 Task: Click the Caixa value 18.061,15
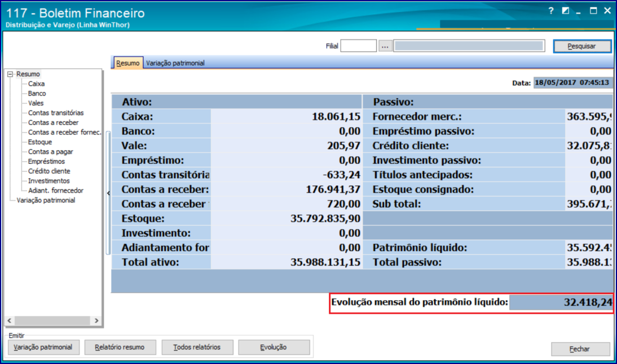click(x=336, y=117)
